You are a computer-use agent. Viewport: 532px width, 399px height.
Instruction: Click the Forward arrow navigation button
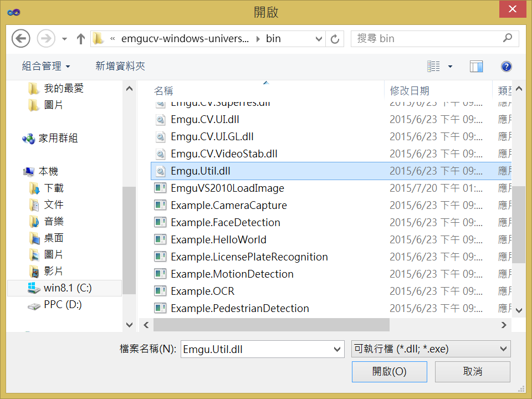pyautogui.click(x=46, y=38)
